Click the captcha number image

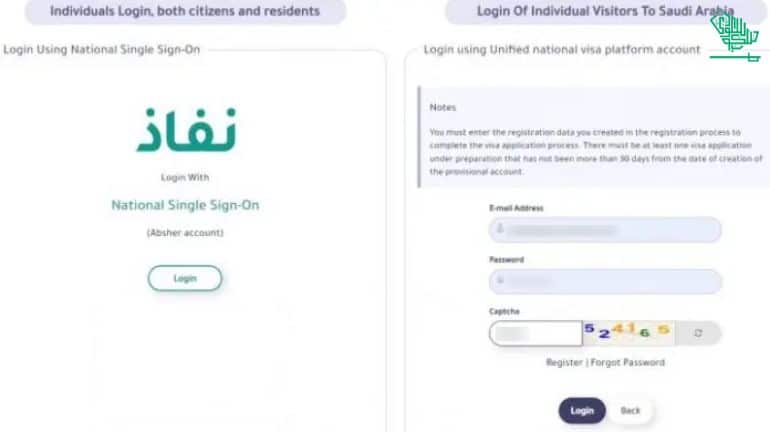[628, 332]
